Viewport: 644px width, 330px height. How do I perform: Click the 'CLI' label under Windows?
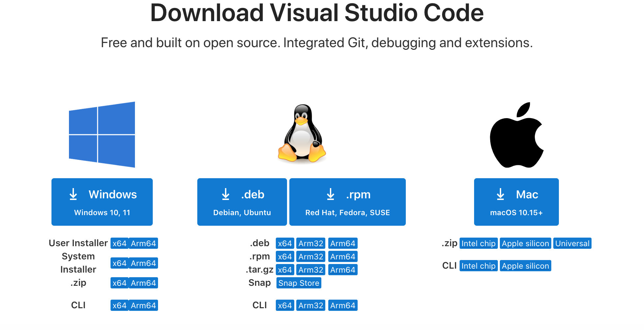point(78,305)
